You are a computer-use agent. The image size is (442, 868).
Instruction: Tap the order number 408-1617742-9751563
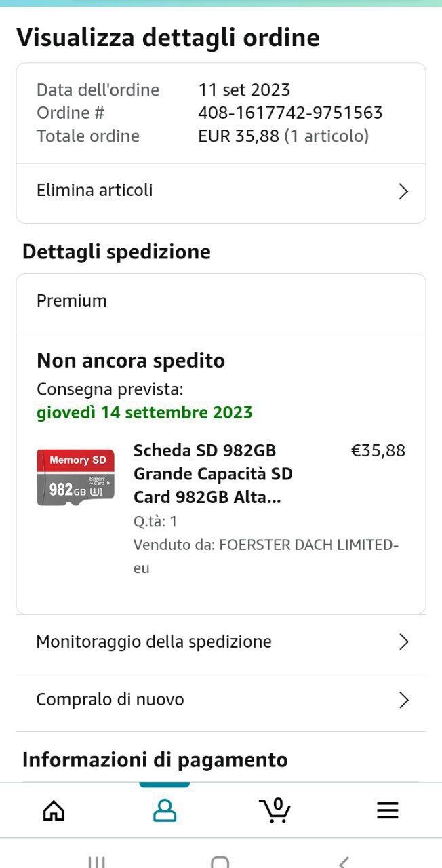[x=290, y=113]
